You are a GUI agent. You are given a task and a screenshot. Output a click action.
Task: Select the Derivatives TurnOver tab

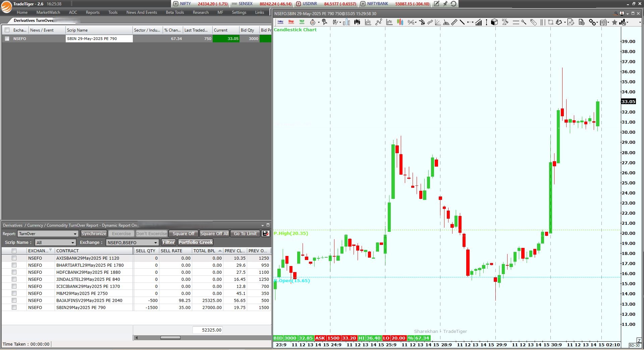(33, 20)
